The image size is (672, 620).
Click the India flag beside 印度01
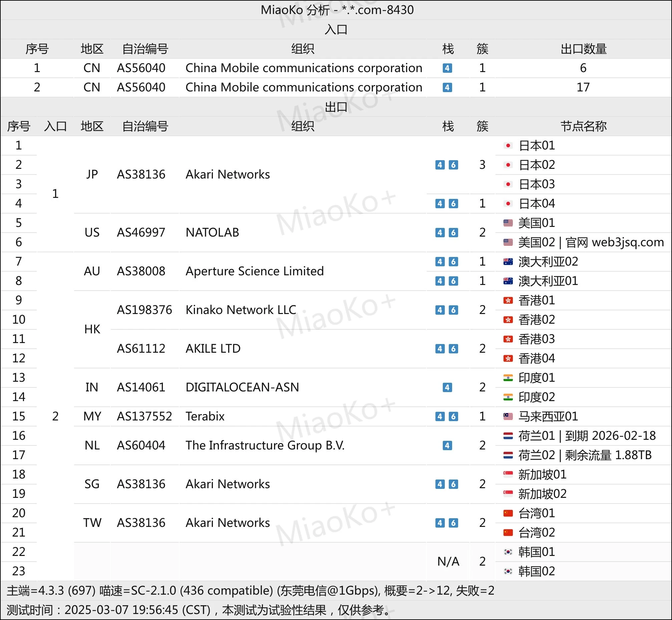508,378
